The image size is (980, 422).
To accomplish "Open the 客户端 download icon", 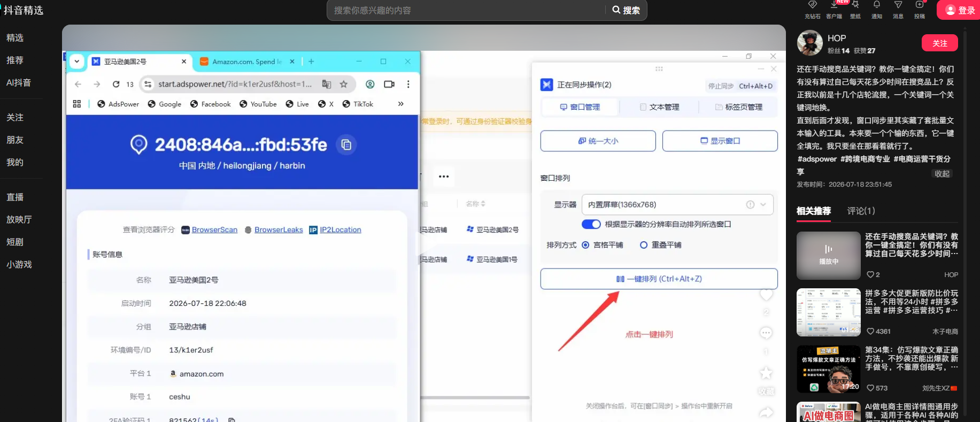I will point(834,5).
